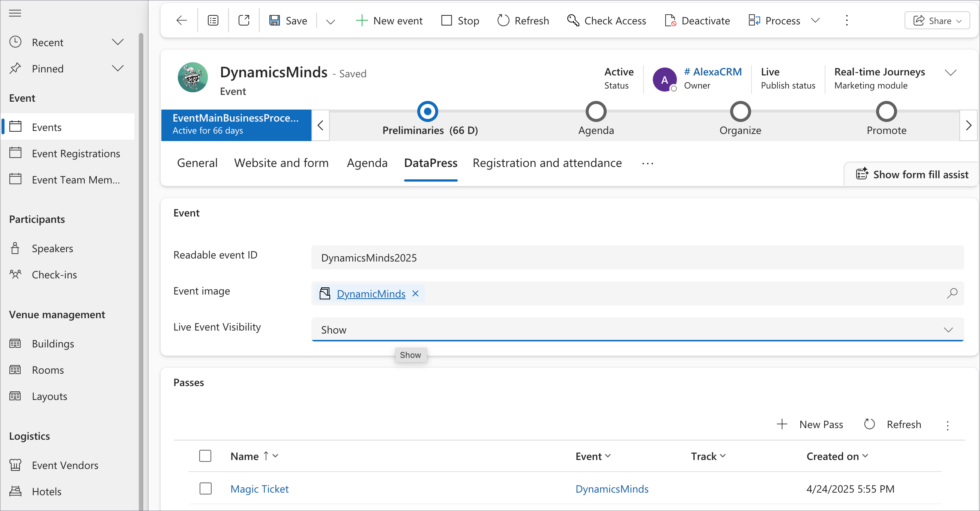This screenshot has height=511, width=980.
Task: Open the DynamicMinds image link
Action: 371,294
